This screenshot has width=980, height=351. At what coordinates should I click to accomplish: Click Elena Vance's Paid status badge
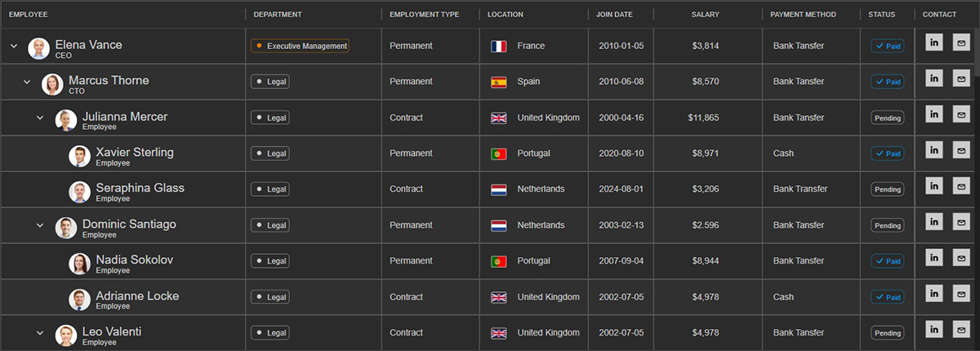click(x=888, y=47)
